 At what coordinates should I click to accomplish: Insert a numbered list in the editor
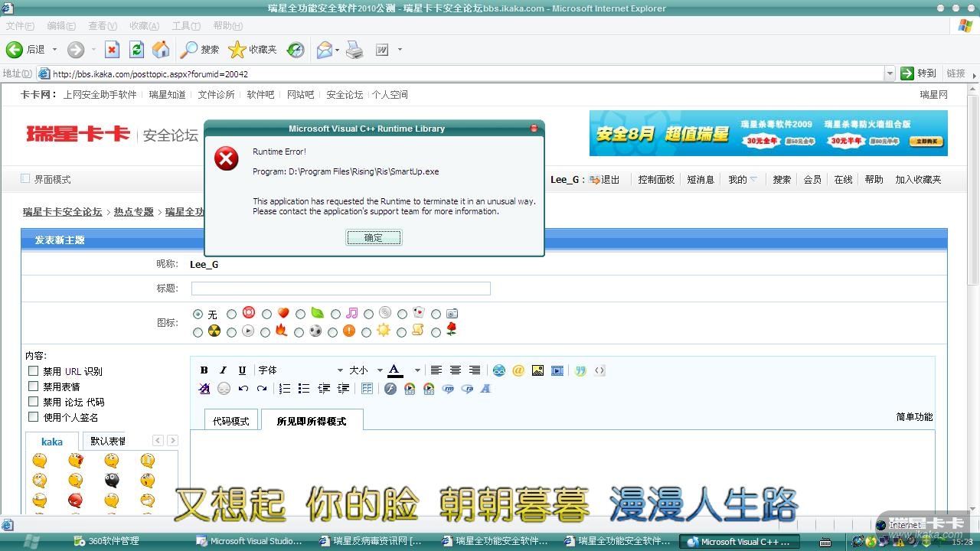285,389
